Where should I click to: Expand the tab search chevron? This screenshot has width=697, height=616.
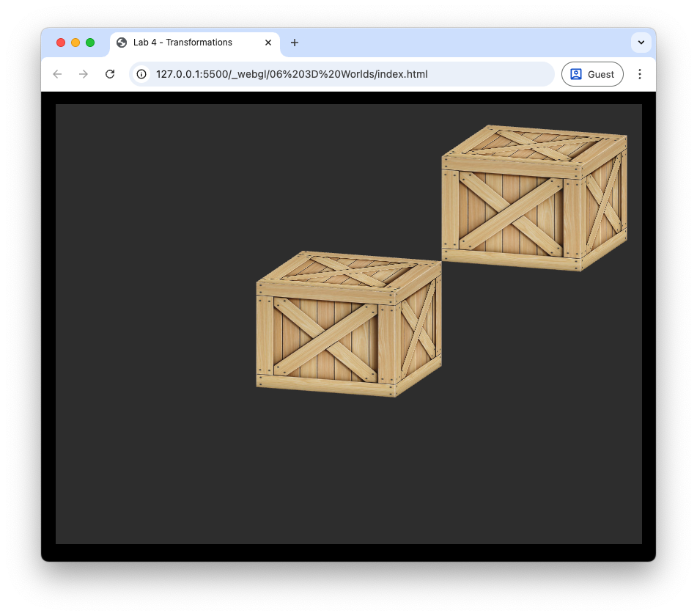click(641, 43)
